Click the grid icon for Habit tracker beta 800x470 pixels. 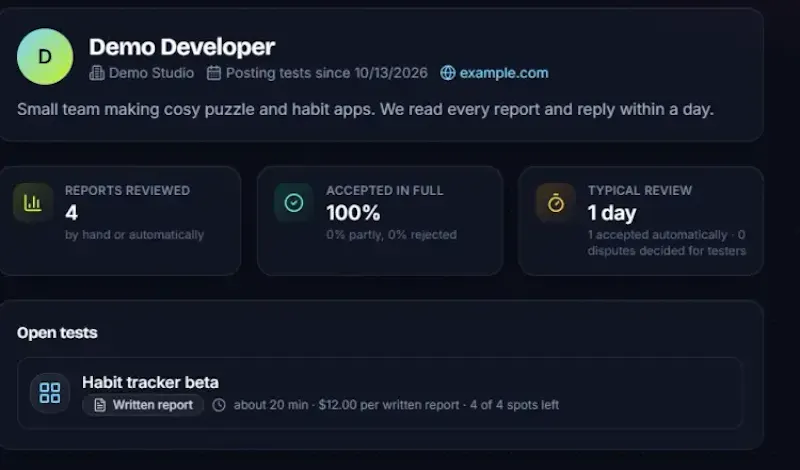click(50, 393)
